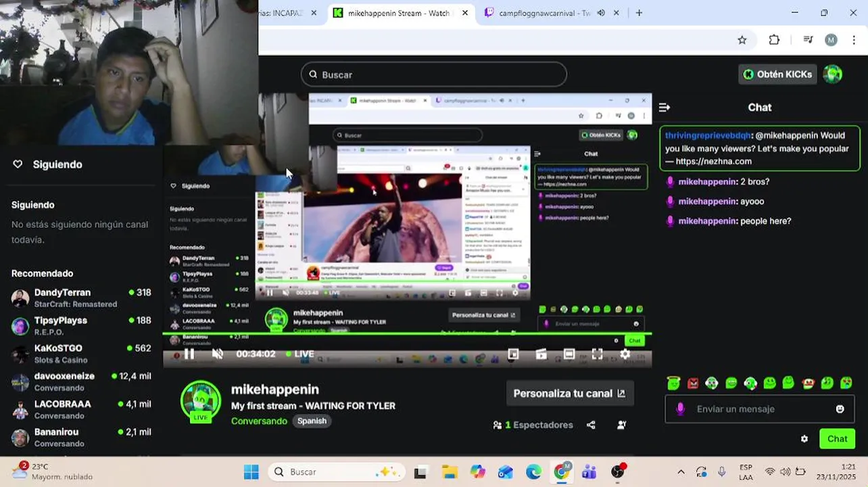Select the Spanish language tag
Viewport: 868px width, 487px height.
pos(312,421)
